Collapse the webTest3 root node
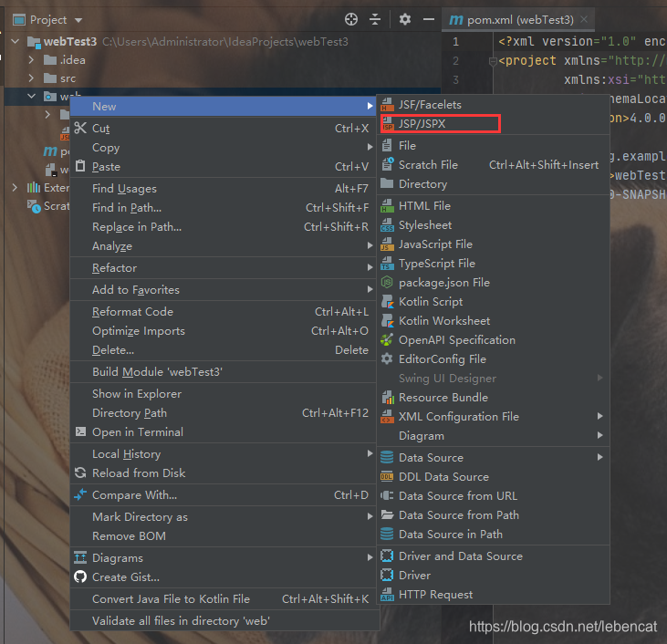 (x=16, y=41)
